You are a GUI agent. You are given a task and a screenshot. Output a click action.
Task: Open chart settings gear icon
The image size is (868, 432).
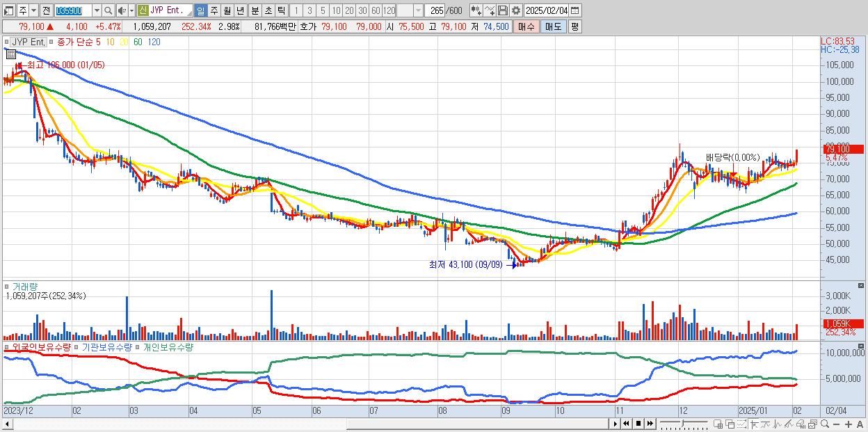(516, 10)
